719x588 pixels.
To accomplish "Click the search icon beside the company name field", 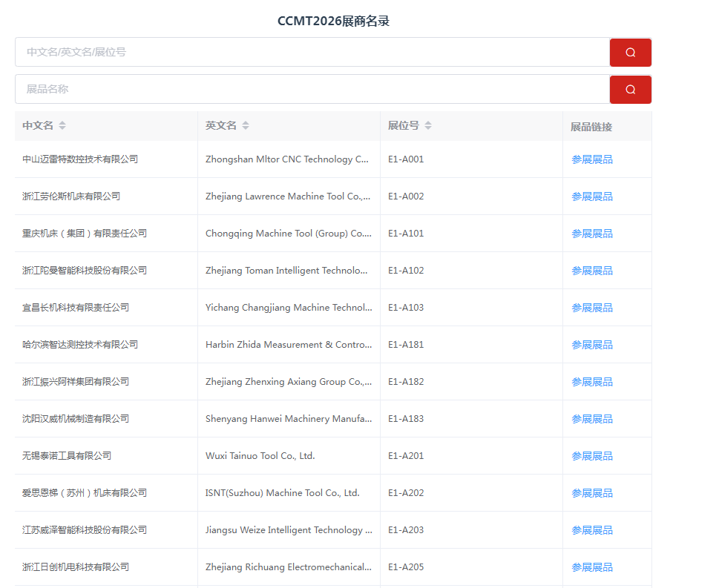I will tap(630, 53).
